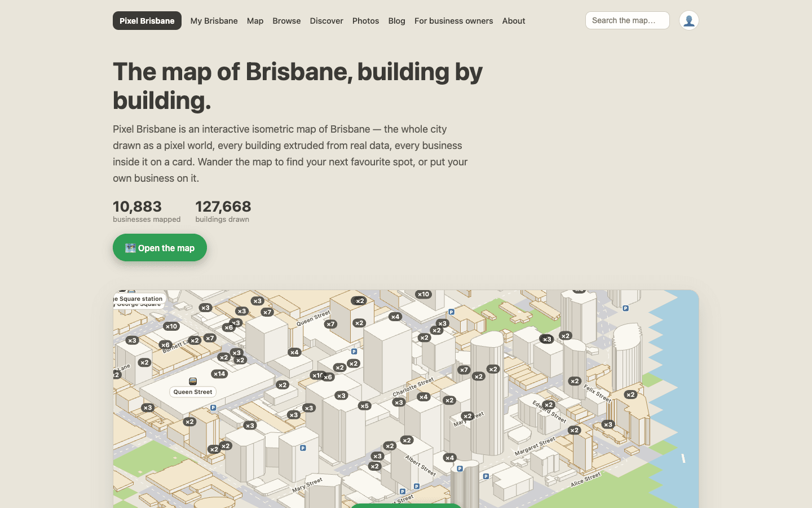Open the Photos nav link

365,21
